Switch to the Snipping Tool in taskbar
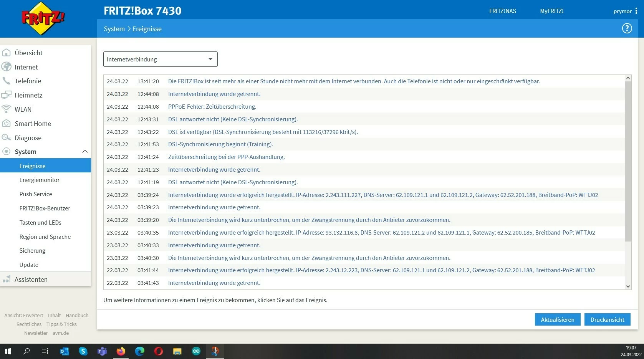The width and height of the screenshot is (644, 359). tap(215, 351)
